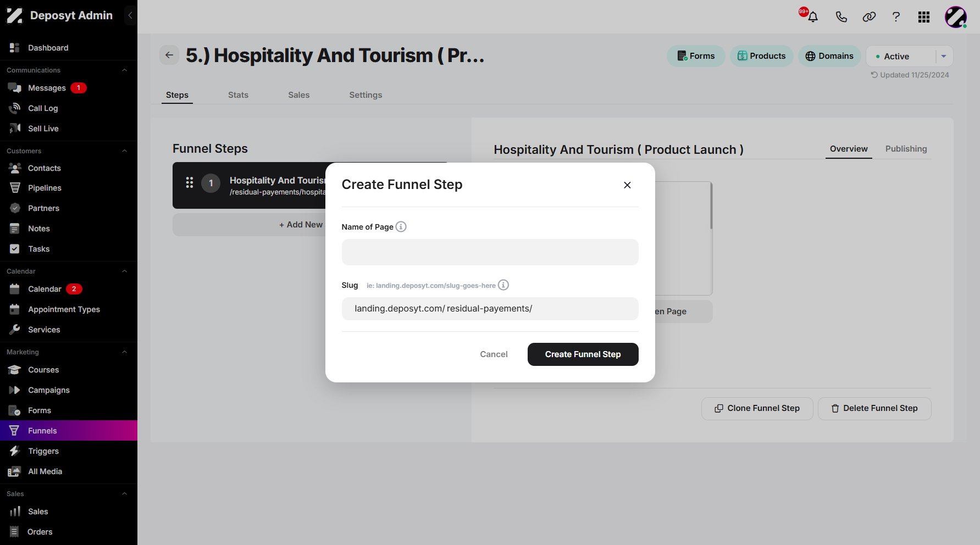The height and width of the screenshot is (545, 980).
Task: Click the phone dialer icon in header
Action: pos(841,17)
